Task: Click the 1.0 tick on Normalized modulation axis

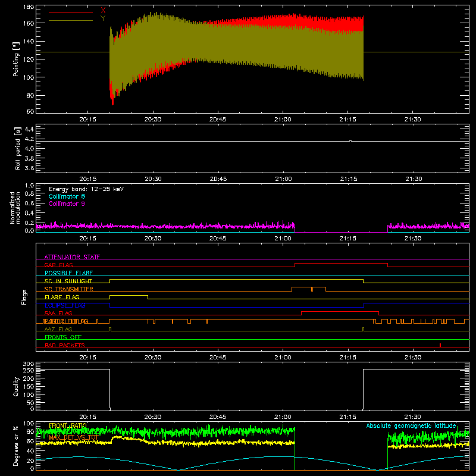Action: [29, 186]
